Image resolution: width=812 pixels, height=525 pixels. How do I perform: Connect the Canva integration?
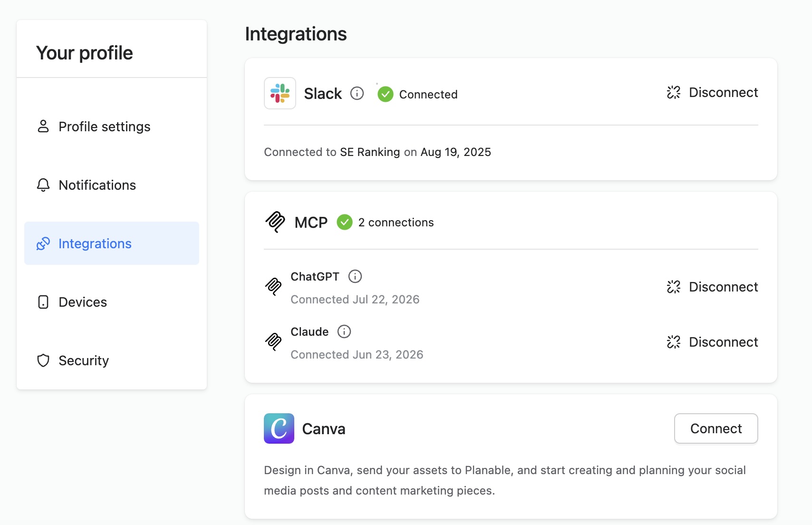716,428
